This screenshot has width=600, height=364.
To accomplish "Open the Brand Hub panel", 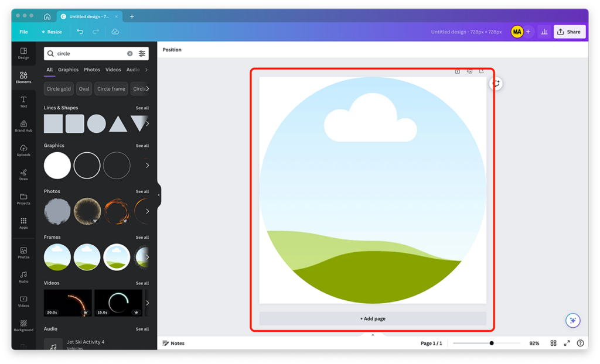I will 23,126.
